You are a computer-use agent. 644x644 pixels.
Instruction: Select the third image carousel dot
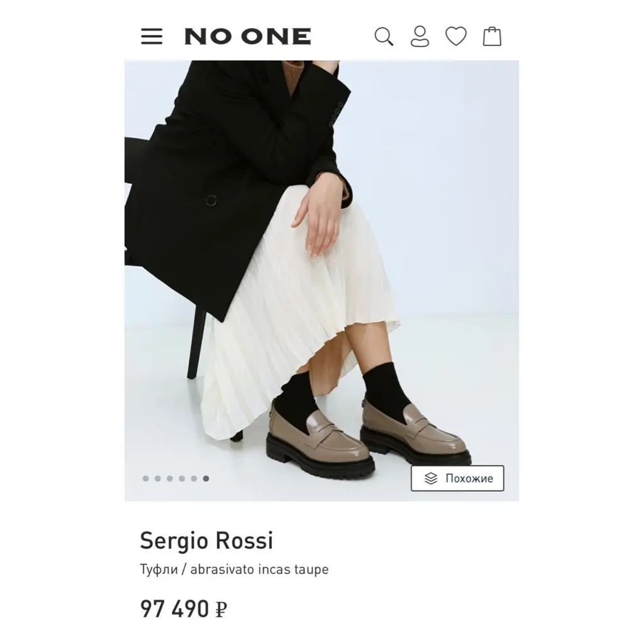[x=170, y=479]
